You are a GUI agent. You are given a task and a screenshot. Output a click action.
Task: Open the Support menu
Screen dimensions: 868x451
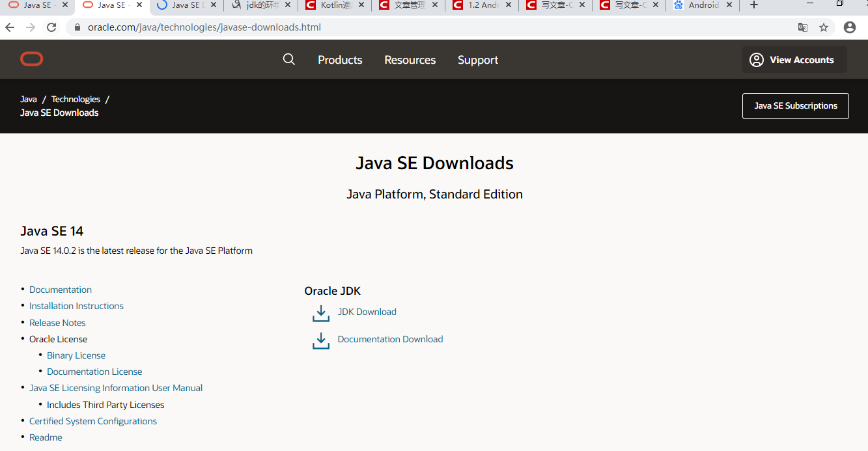point(478,60)
